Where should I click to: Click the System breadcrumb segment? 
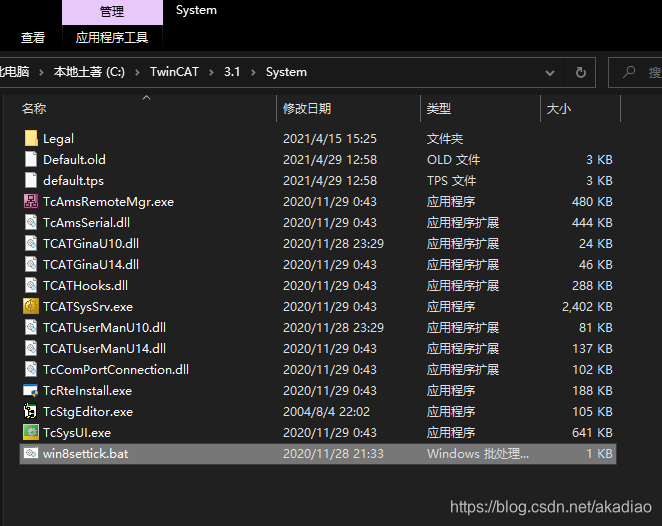coord(286,72)
